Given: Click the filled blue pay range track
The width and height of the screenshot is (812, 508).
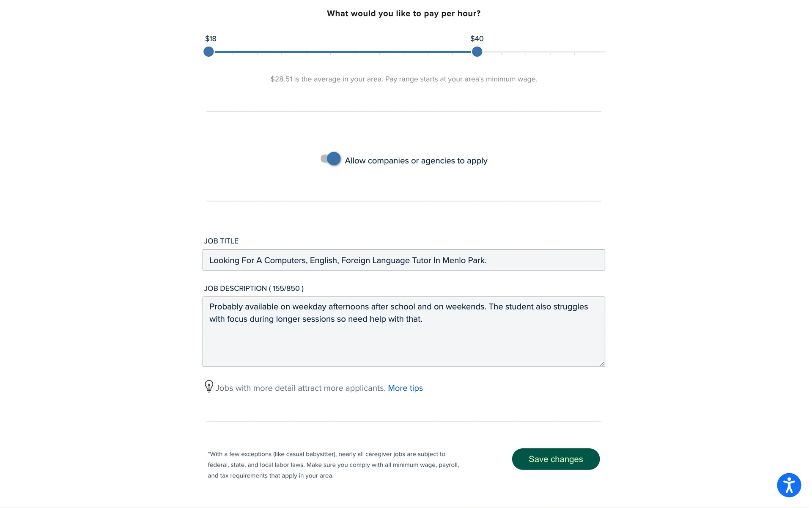Looking at the screenshot, I should [x=343, y=52].
